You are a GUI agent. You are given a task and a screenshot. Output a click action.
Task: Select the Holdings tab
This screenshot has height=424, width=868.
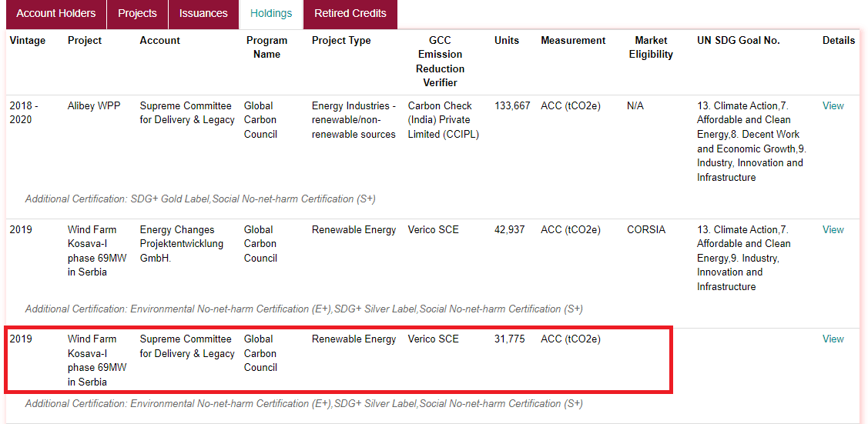(271, 14)
